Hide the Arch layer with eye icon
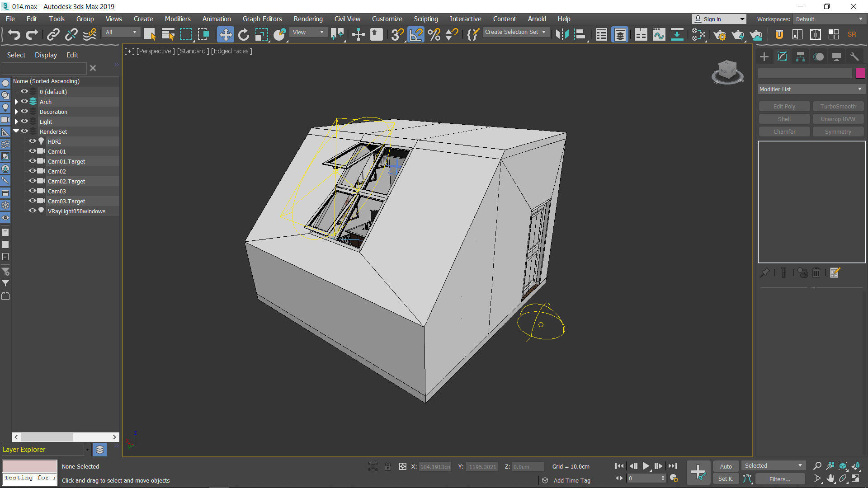The image size is (868, 488). coord(24,102)
